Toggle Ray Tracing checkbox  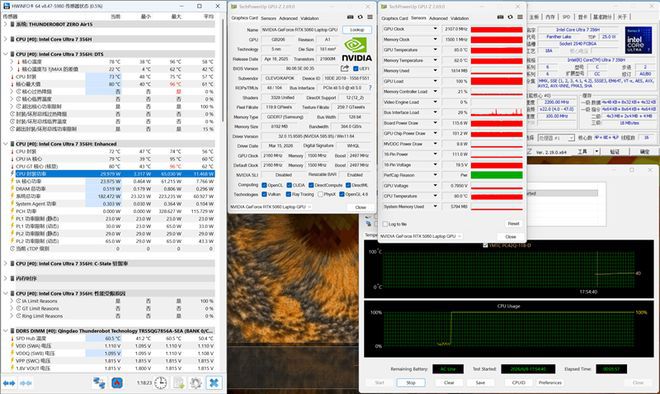coord(288,194)
